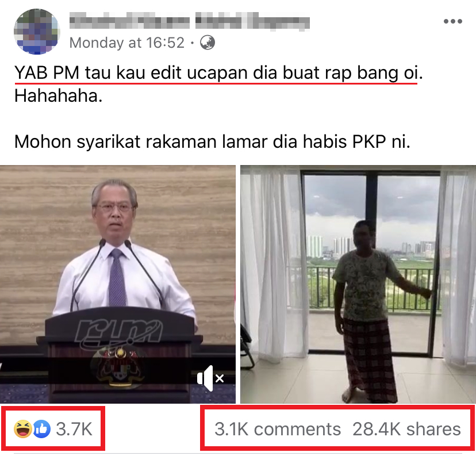Open the 28.4K shares link
The image size is (476, 456).
(x=406, y=429)
